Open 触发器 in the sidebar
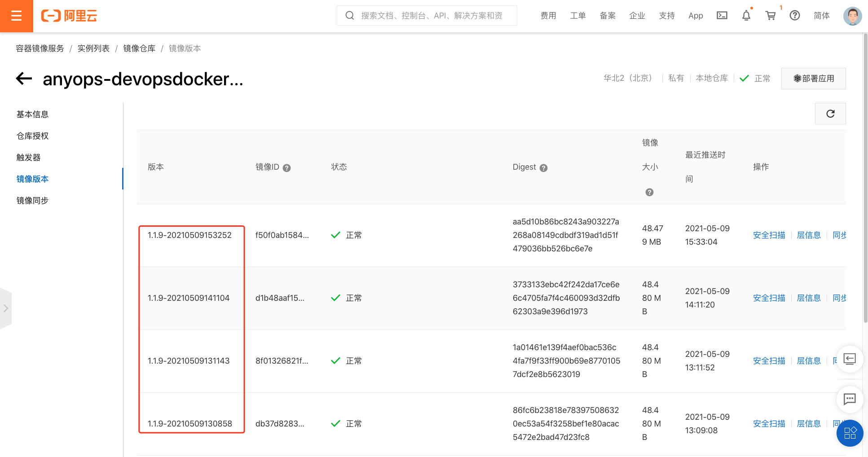 [28, 158]
